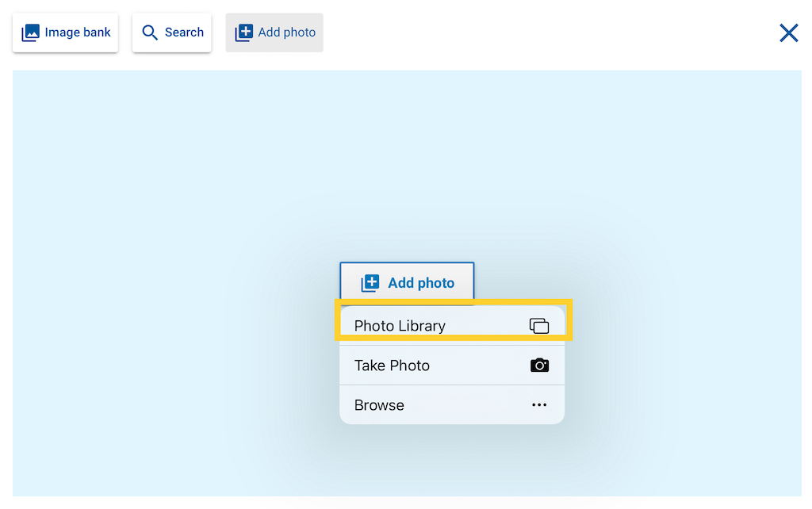
Task: Click the word Photo in Take Photo
Action: (410, 365)
